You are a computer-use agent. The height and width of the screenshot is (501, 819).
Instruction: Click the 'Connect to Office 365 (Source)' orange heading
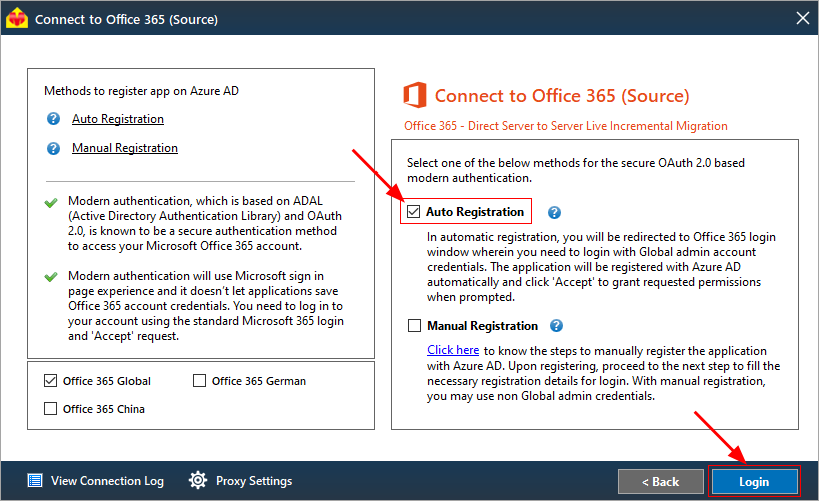click(x=562, y=96)
